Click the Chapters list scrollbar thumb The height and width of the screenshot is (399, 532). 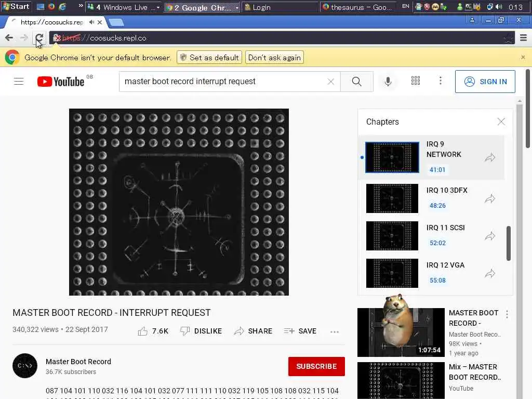coord(508,243)
